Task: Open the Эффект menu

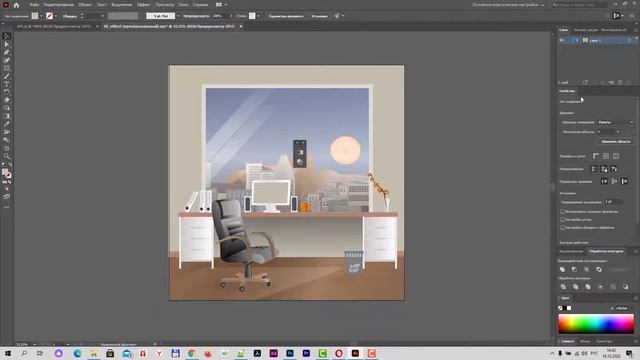Action: tap(144, 5)
